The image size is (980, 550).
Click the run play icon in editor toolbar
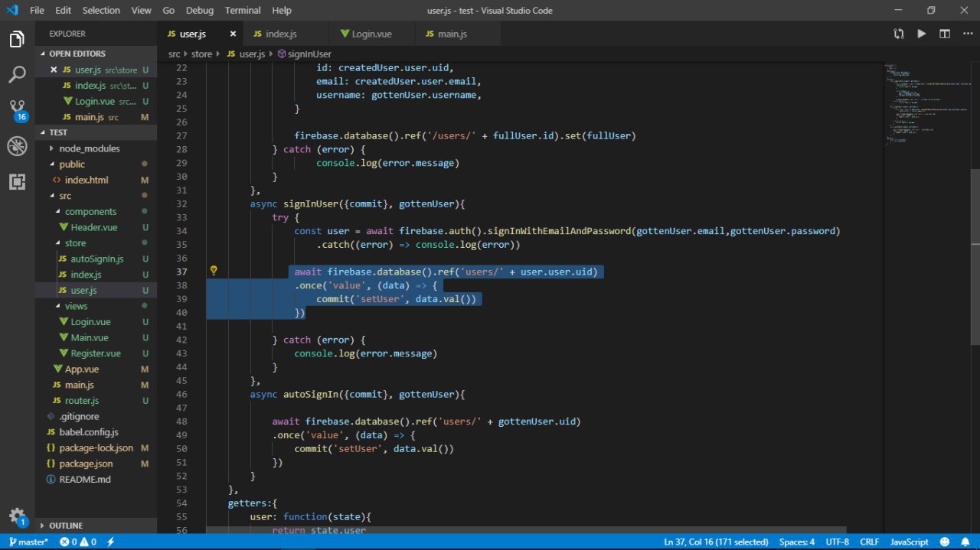tap(922, 34)
